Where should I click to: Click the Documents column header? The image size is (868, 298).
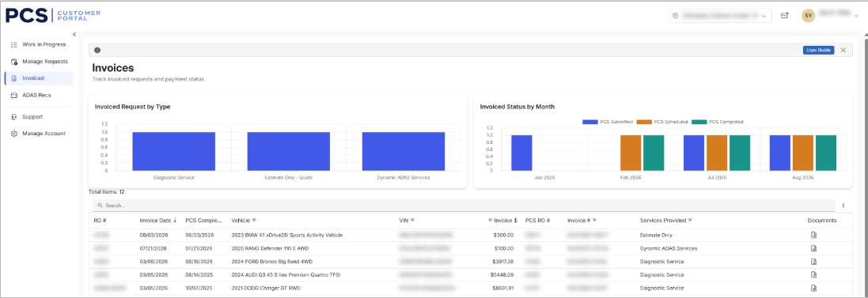tap(822, 220)
